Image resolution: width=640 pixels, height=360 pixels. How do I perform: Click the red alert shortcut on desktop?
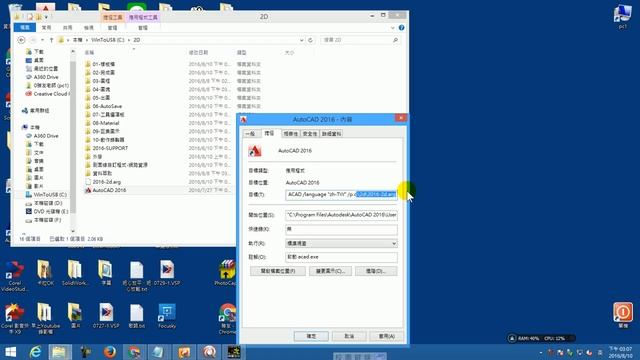pyautogui.click(x=623, y=315)
